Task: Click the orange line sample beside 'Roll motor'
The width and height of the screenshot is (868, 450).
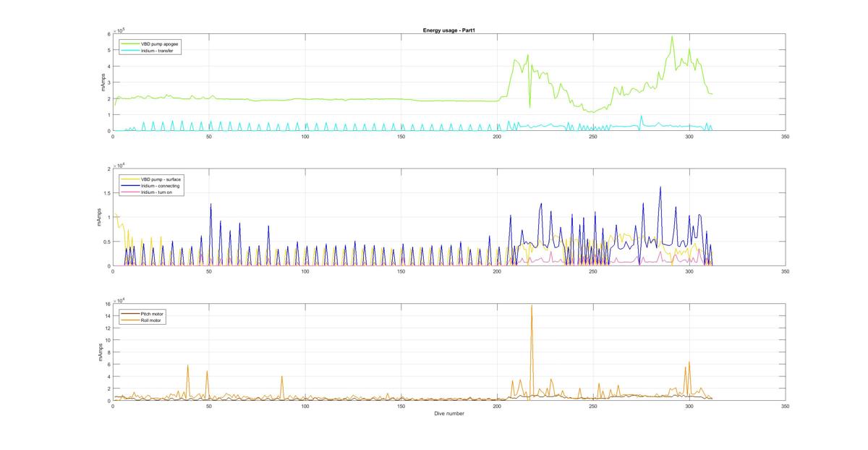Action: (x=130, y=320)
